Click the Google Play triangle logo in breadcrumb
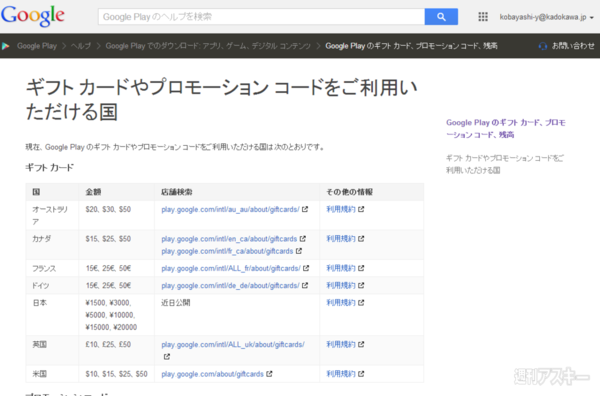This screenshot has width=600, height=396. pyautogui.click(x=6, y=46)
